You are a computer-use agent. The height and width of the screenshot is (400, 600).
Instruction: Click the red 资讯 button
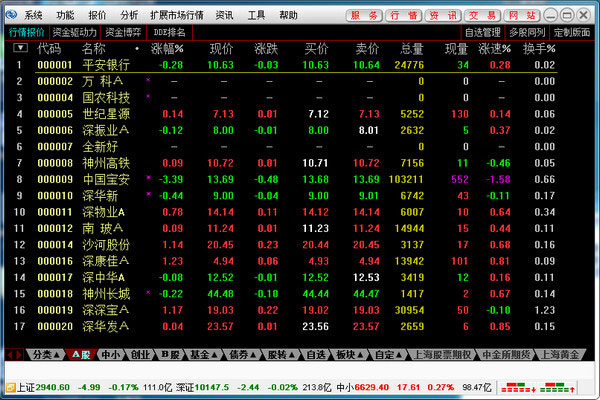[443, 15]
